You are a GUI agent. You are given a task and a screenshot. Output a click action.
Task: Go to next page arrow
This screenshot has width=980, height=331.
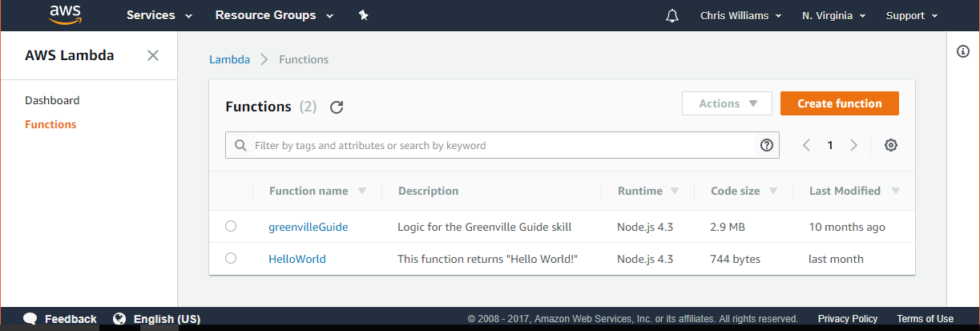854,145
